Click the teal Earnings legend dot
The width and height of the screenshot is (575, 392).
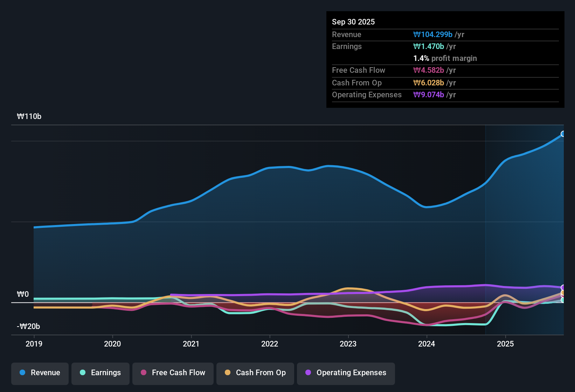coord(83,373)
